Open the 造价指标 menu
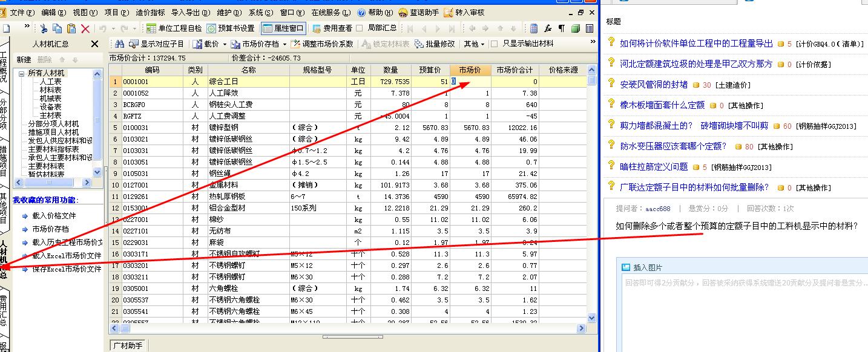 [150, 12]
